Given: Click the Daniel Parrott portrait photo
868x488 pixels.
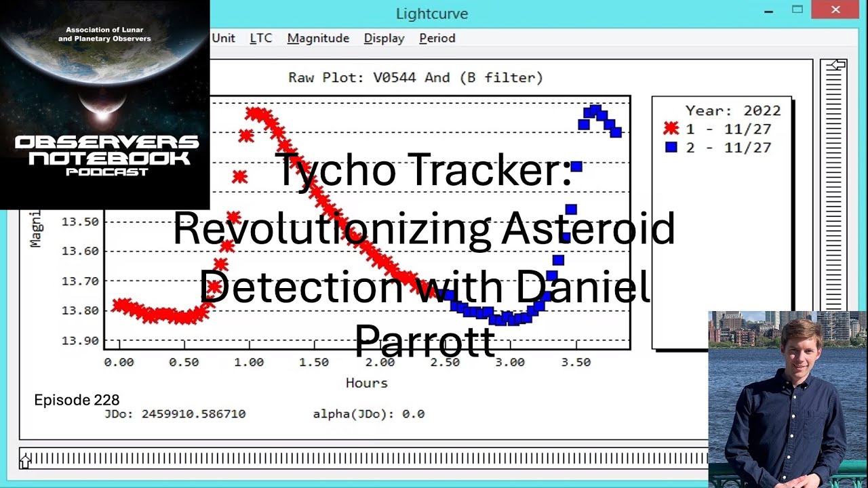Looking at the screenshot, I should (788, 400).
